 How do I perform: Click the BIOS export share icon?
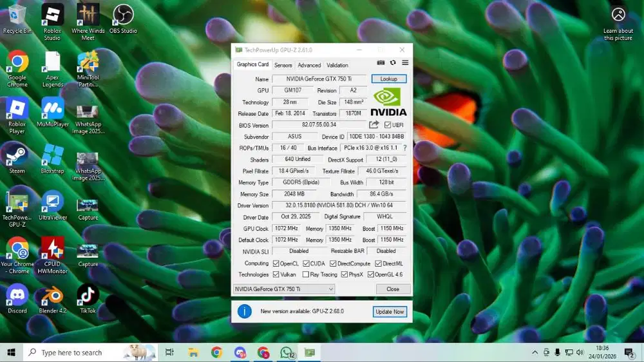(x=374, y=124)
